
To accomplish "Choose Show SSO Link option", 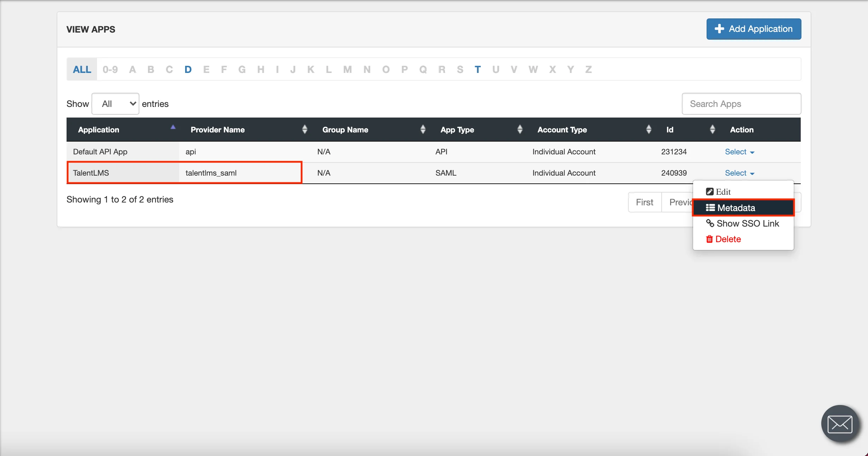I will pyautogui.click(x=743, y=223).
